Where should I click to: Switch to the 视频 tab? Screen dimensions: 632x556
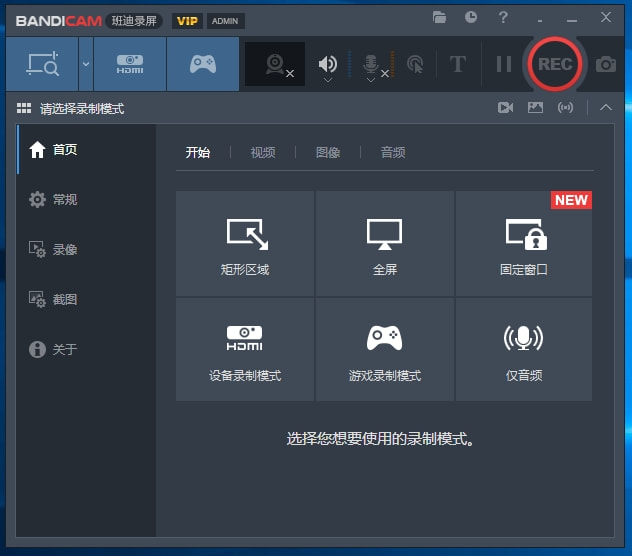[263, 152]
